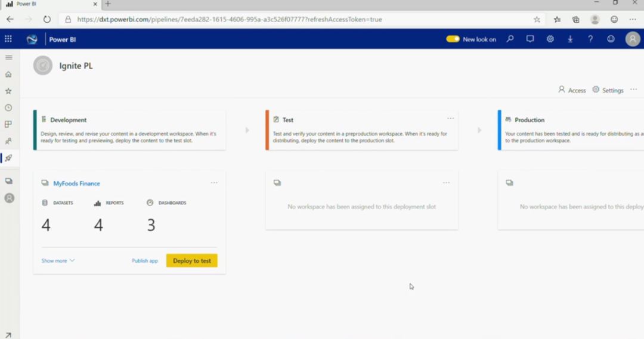This screenshot has width=644, height=339.
Task: Select the Power BI browser tab
Action: point(49,4)
